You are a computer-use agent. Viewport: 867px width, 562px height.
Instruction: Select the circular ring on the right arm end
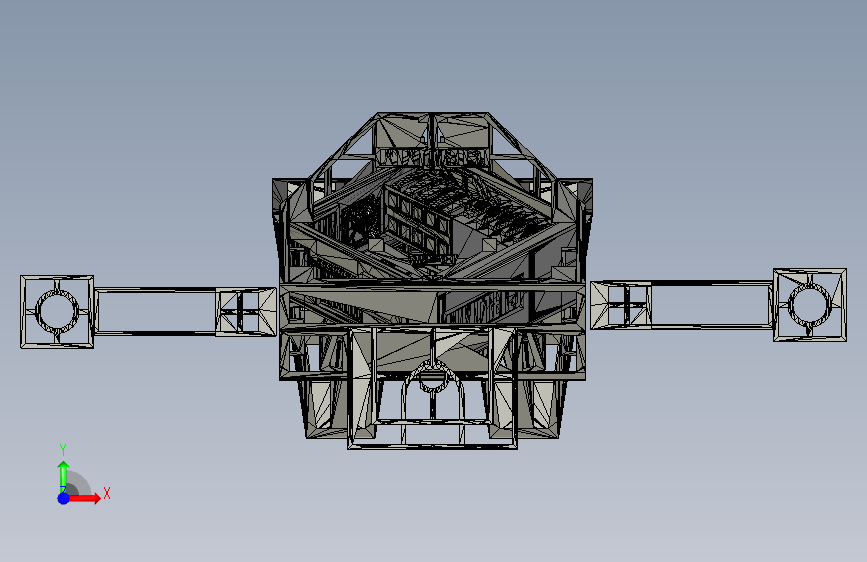coord(809,305)
